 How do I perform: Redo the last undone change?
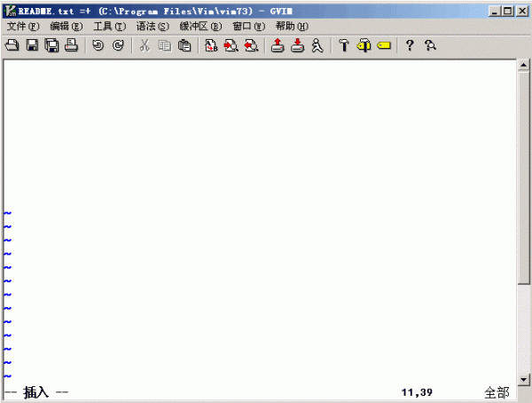(117, 46)
